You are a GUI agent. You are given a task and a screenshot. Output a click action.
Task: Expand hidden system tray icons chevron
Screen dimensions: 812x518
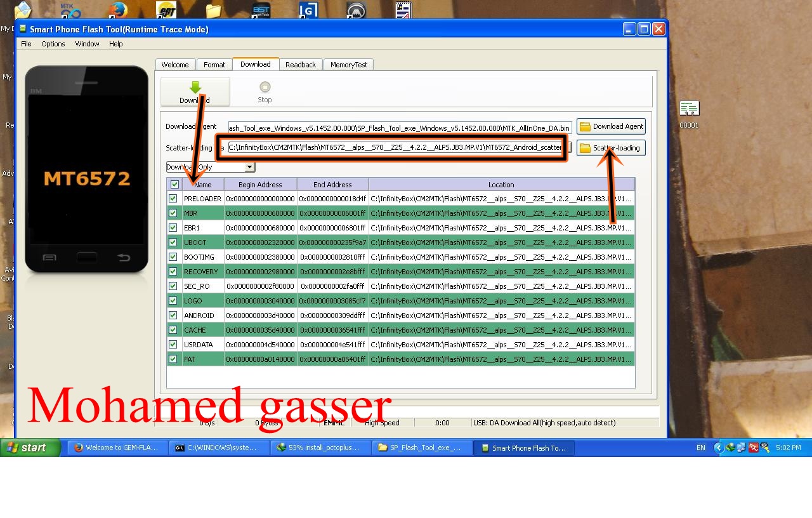(718, 448)
